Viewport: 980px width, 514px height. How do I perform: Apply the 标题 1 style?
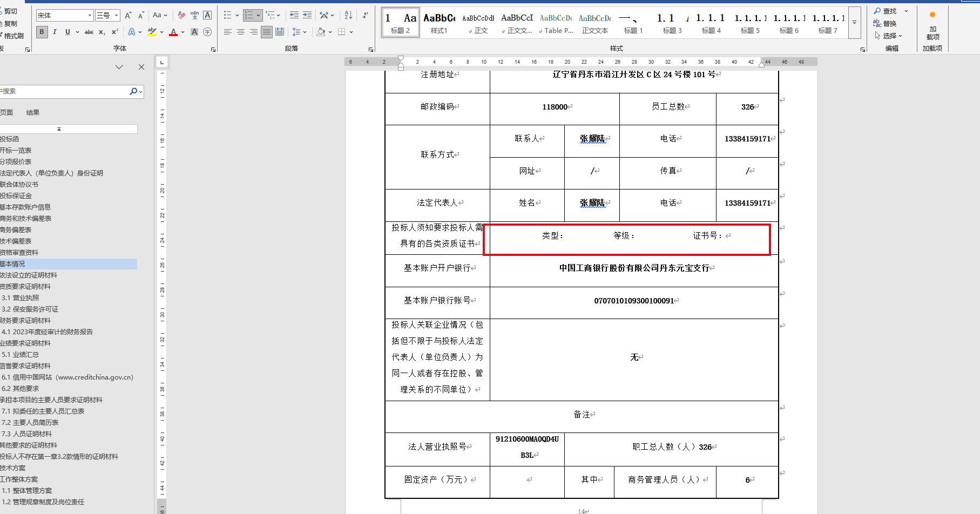point(633,23)
